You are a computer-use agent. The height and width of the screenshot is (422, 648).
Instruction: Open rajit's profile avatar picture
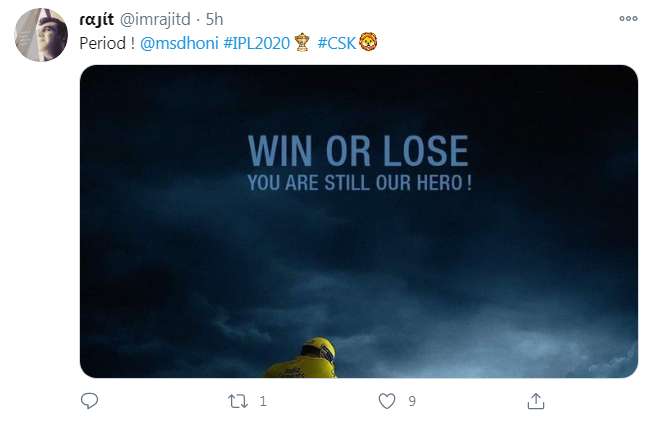[41, 35]
